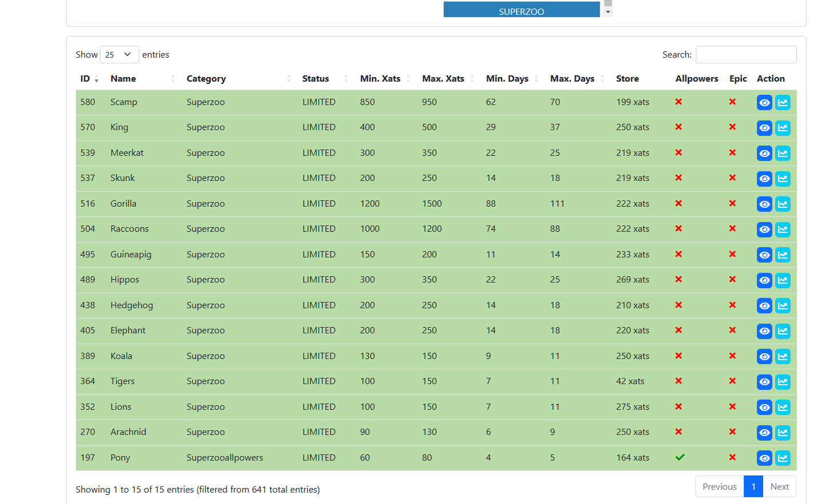The image size is (818, 504).
Task: Open the view details icon for Scamp
Action: coord(764,102)
